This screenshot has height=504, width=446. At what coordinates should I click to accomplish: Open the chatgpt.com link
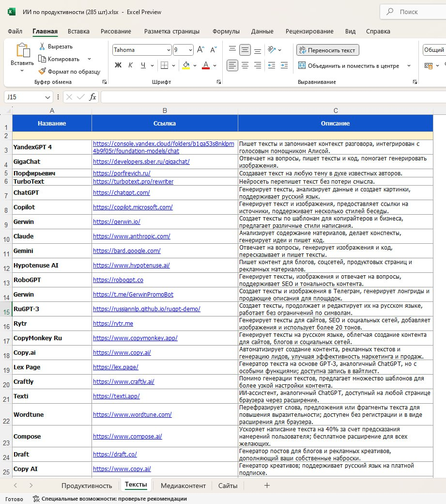coord(121,192)
